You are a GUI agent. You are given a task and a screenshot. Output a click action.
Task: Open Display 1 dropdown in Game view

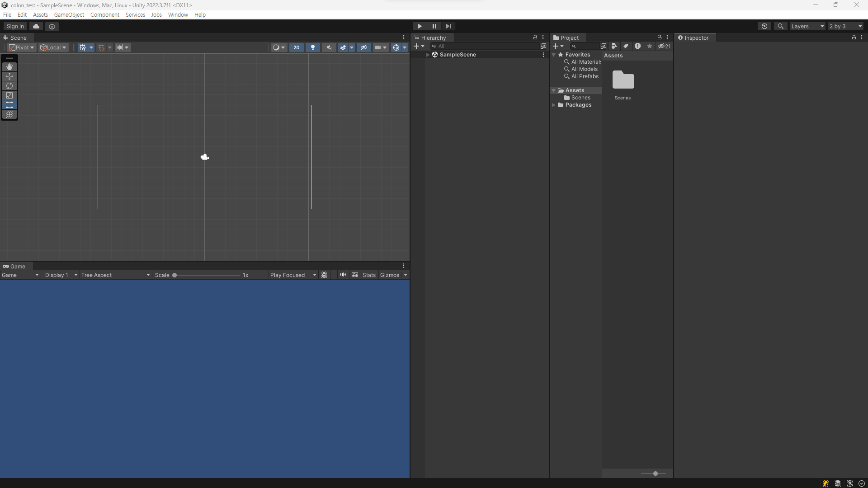click(x=61, y=275)
